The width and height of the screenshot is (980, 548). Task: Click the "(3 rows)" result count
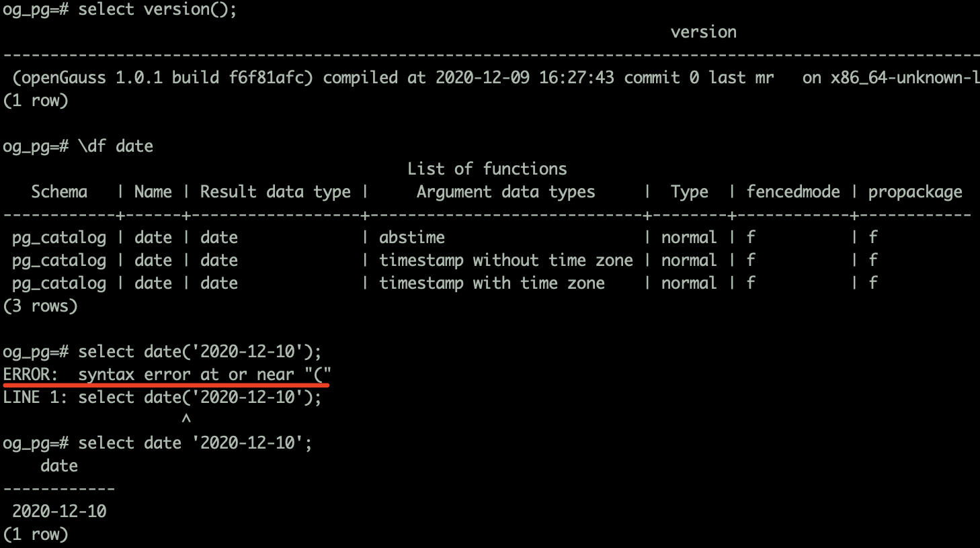40,306
